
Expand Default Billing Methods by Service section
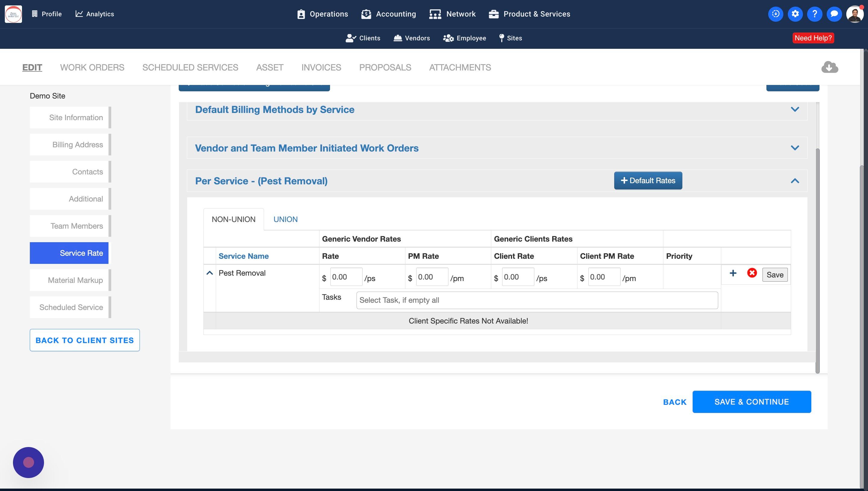point(794,110)
